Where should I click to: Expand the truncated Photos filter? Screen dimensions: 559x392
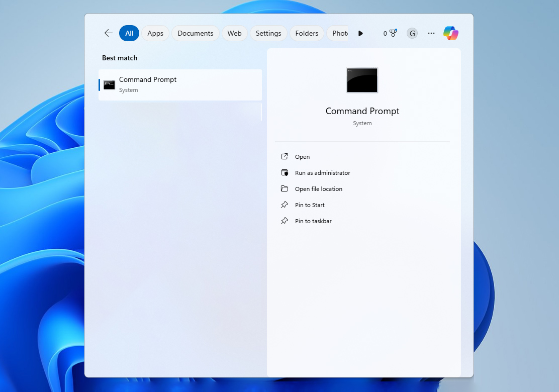pos(340,33)
